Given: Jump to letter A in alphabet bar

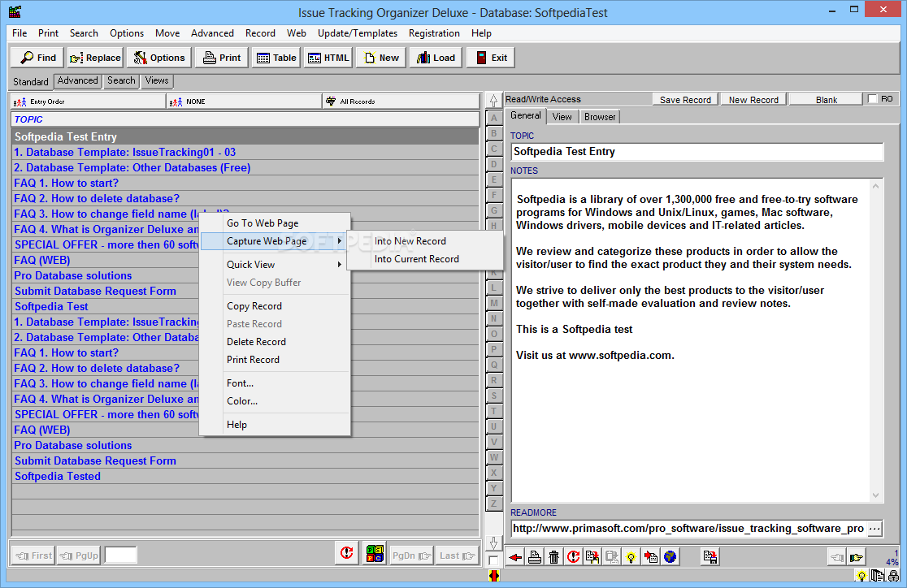Looking at the screenshot, I should click(493, 118).
